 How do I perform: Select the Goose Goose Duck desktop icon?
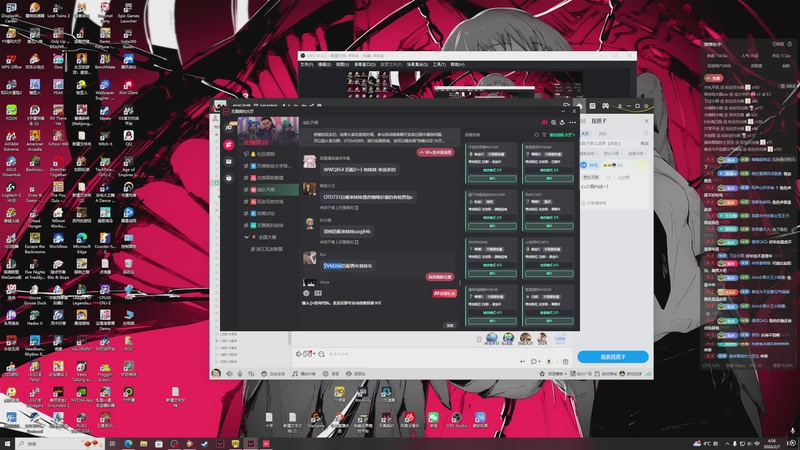point(35,294)
